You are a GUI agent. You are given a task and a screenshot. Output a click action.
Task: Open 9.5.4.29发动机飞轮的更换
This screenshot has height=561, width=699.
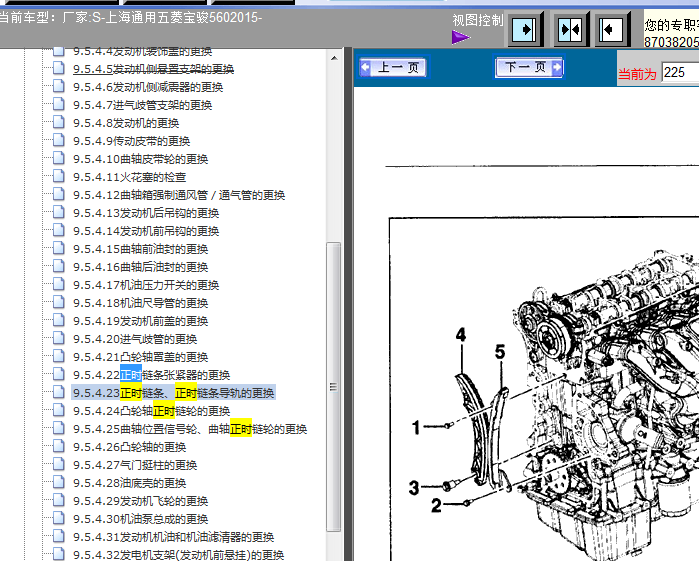pos(140,501)
